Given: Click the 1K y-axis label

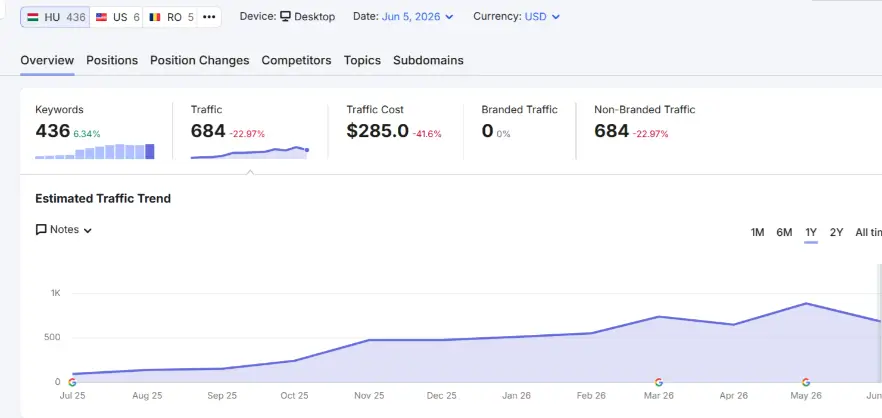Looking at the screenshot, I should coord(55,293).
